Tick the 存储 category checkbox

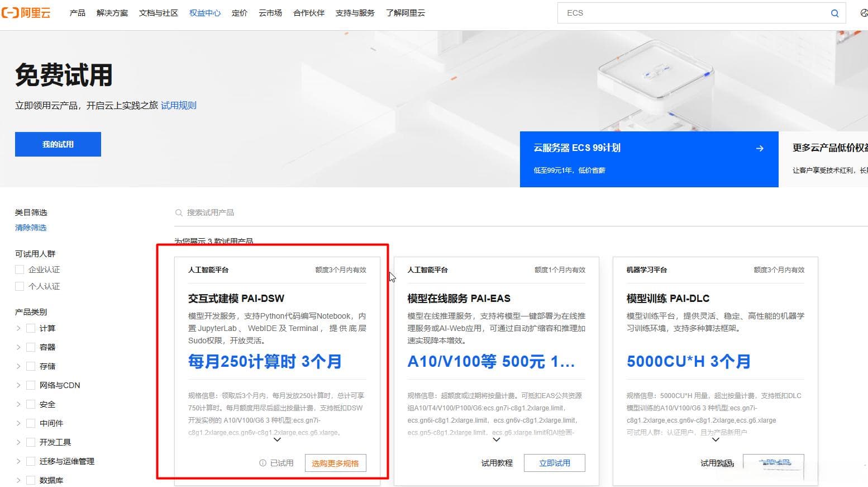click(31, 366)
